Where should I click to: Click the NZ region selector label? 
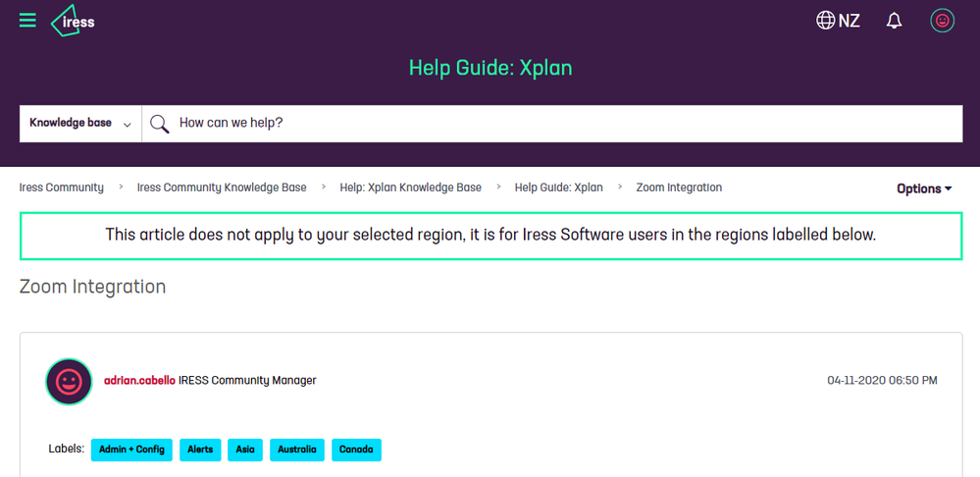click(x=850, y=21)
